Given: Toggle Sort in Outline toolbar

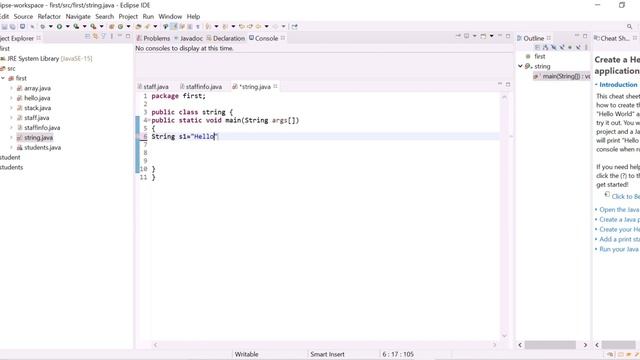Looking at the screenshot, I should (545, 47).
